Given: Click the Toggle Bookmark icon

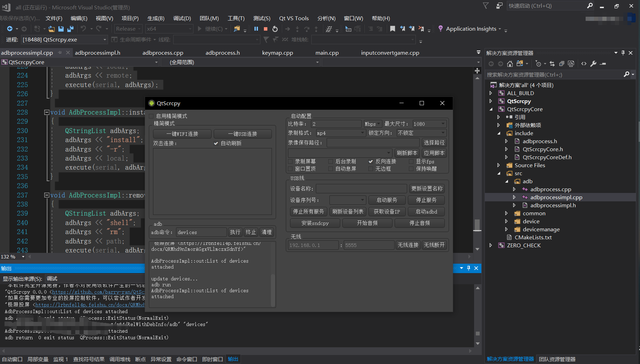Looking at the screenshot, I should pyautogui.click(x=393, y=29).
